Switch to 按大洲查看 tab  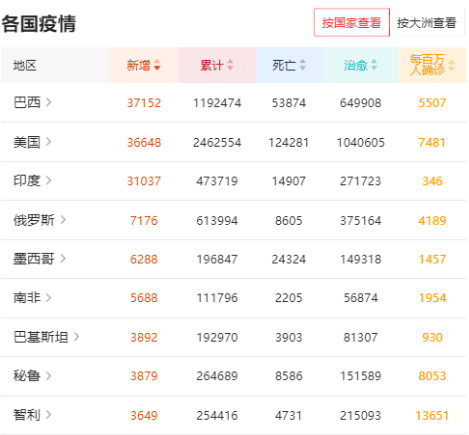pyautogui.click(x=427, y=23)
